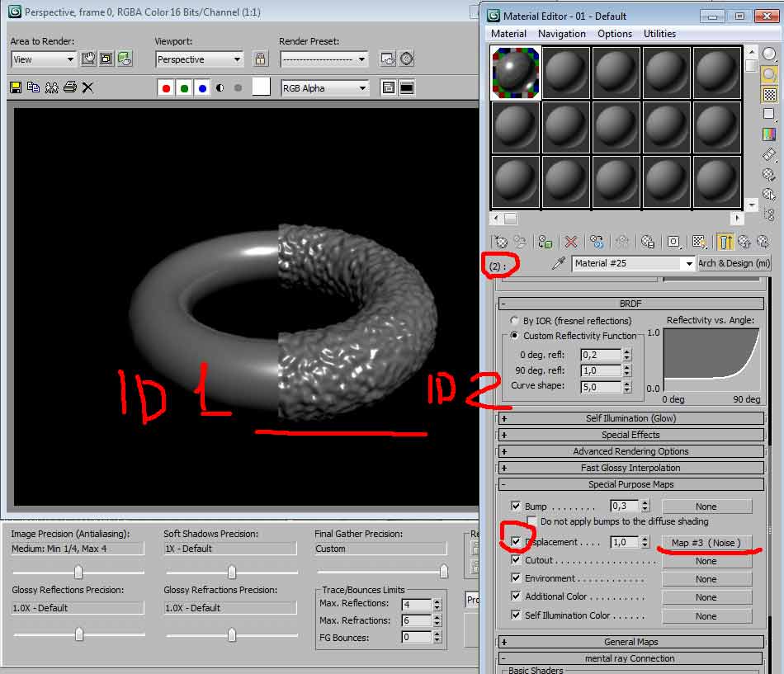Expand the Self Illumination (Glow) rollout

pos(631,418)
